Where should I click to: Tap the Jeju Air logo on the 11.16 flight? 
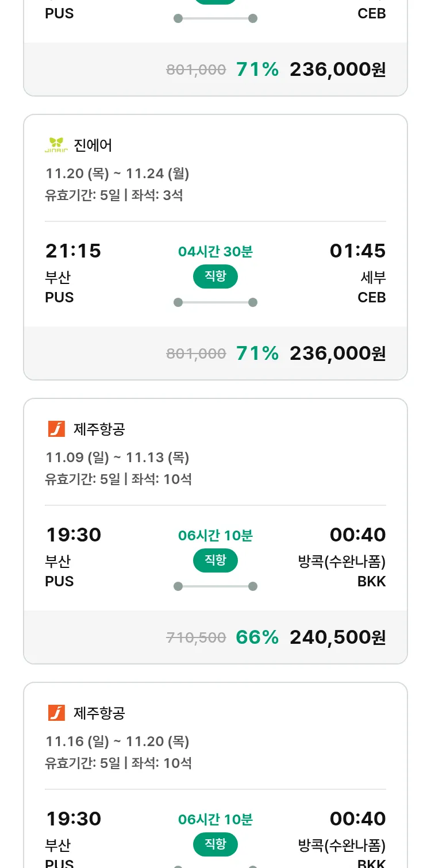tap(56, 713)
